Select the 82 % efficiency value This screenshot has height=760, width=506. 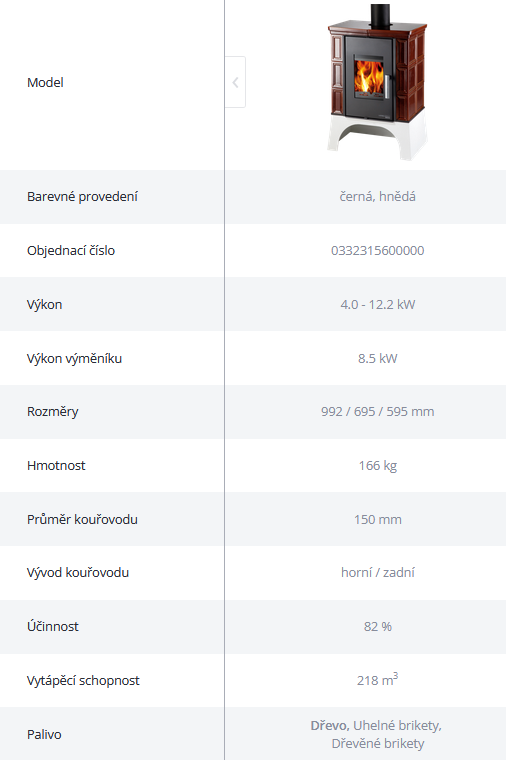coord(378,626)
